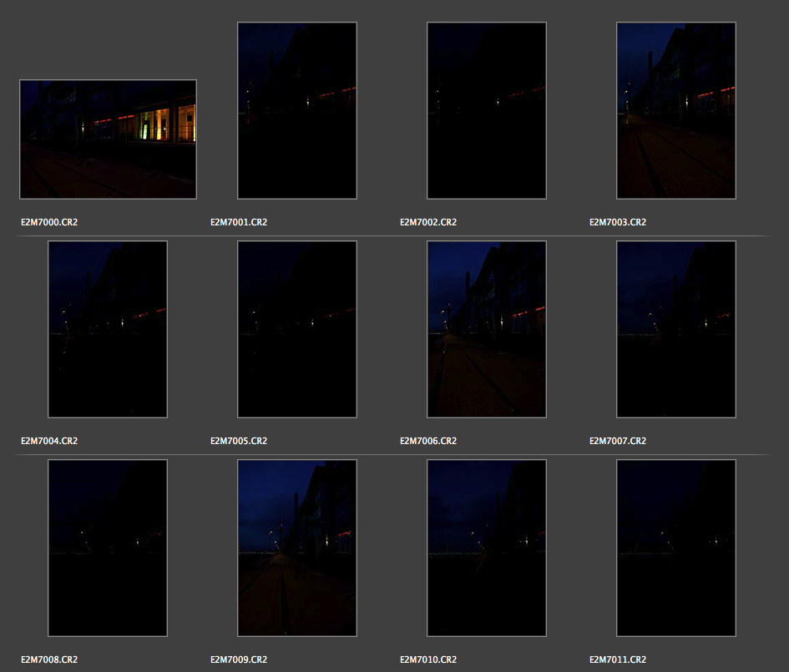This screenshot has width=789, height=672.
Task: Click the E2M7006.CR2 street photo thumbnail
Action: (487, 329)
